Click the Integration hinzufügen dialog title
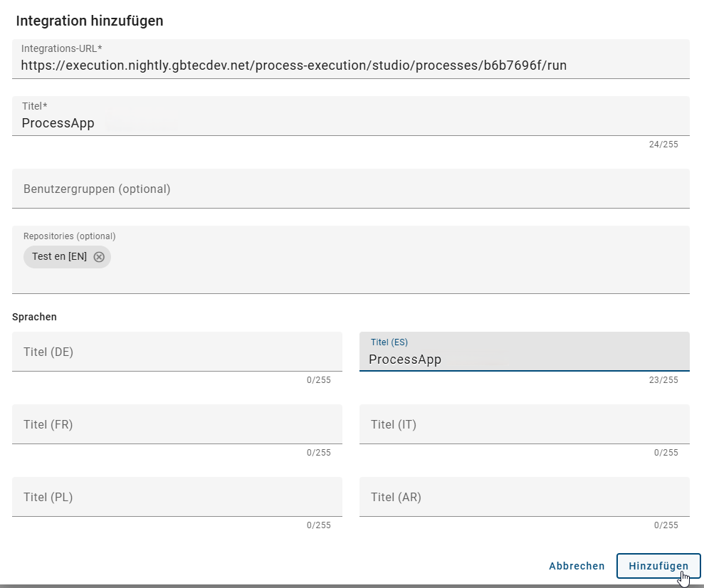Viewport: 704px width, 588px height. tap(88, 21)
